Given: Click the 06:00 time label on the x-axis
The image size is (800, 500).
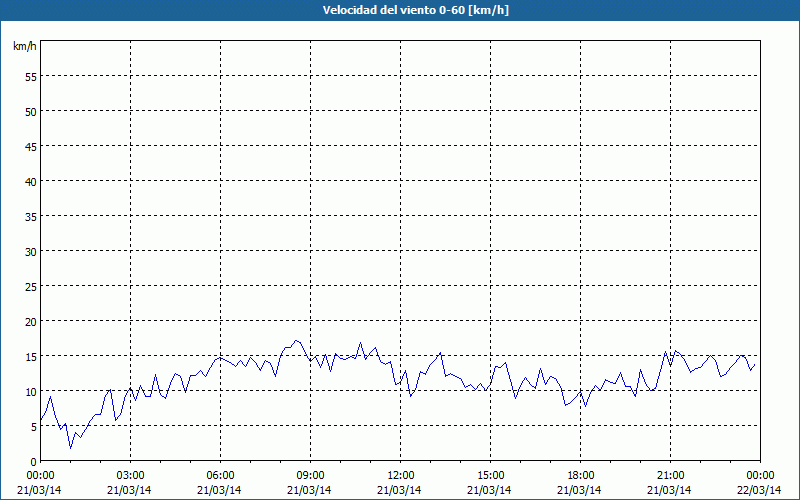Looking at the screenshot, I should click(220, 476).
